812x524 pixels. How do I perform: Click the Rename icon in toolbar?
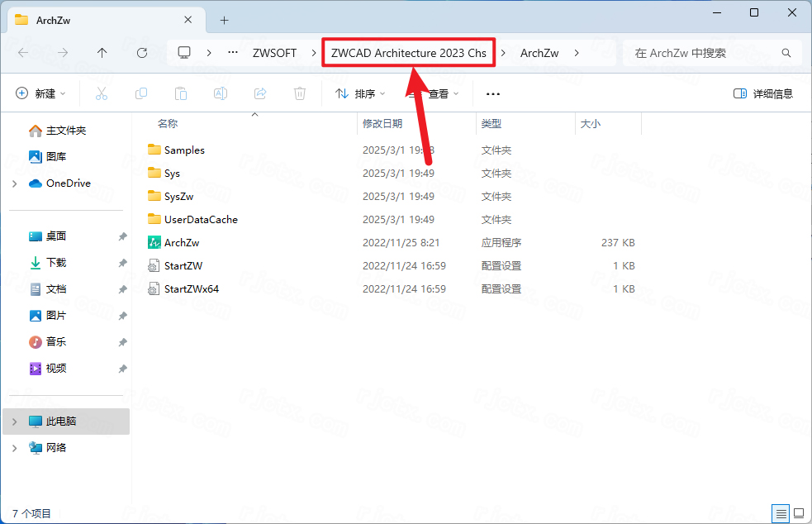[221, 94]
